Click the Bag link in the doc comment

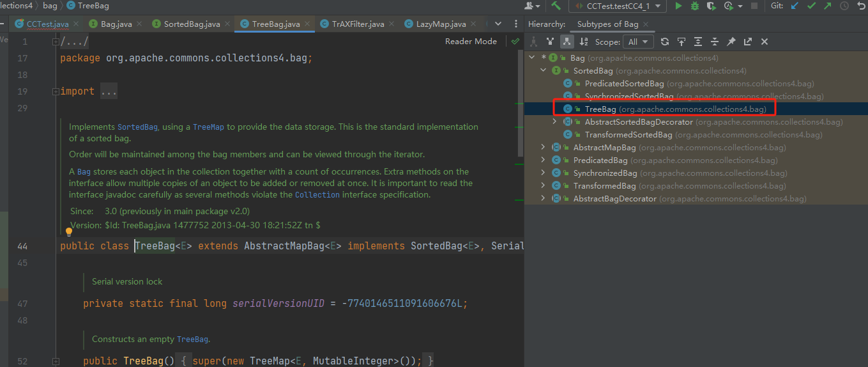point(84,172)
